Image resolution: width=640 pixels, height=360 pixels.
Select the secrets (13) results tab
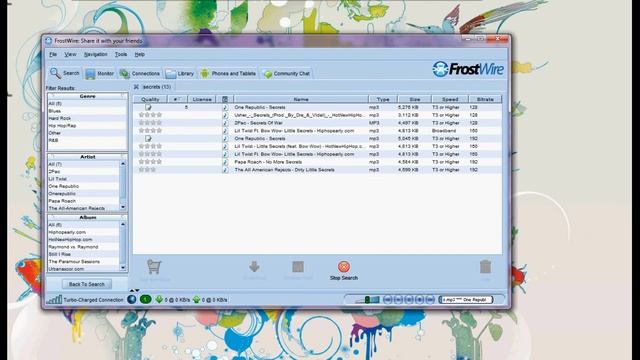click(x=157, y=87)
